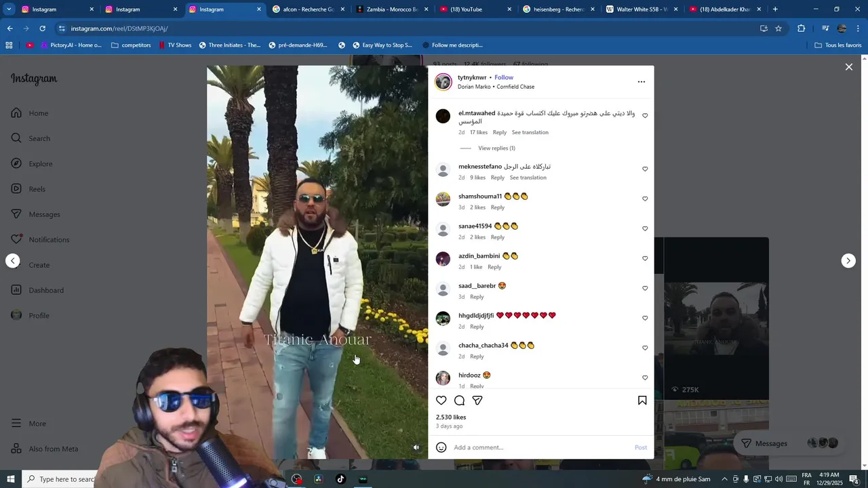This screenshot has height=488, width=868.
Task: Open Search in Instagram sidebar
Action: pos(31,138)
